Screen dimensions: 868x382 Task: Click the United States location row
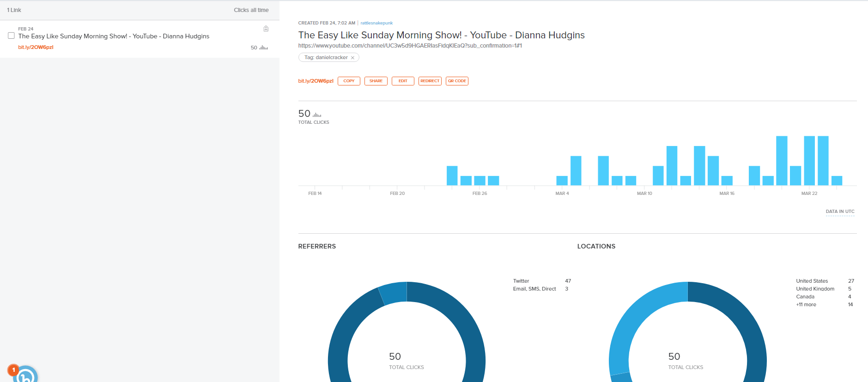[825, 281]
